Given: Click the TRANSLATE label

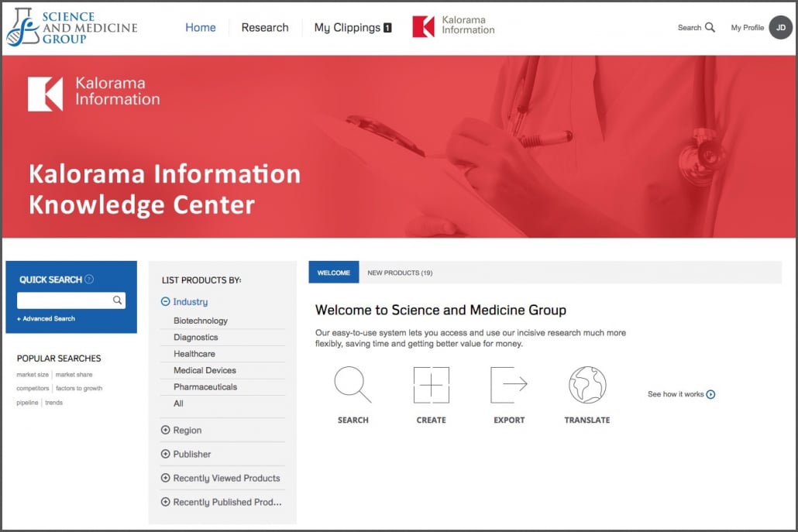Looking at the screenshot, I should tap(587, 420).
